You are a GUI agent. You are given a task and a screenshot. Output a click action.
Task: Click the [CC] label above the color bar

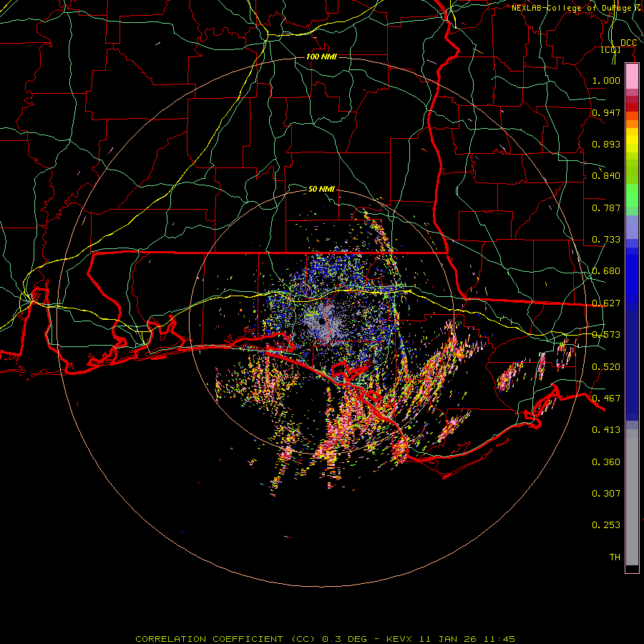(x=611, y=49)
